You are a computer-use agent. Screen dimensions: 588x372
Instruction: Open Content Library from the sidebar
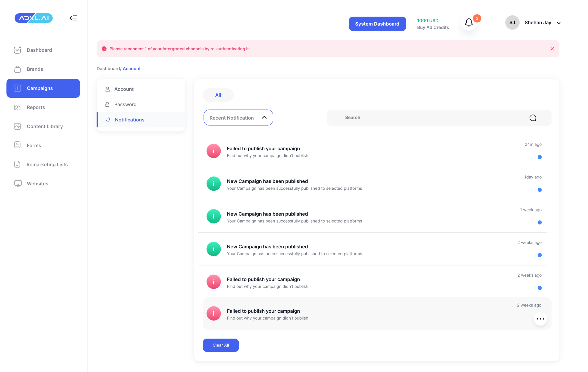45,126
